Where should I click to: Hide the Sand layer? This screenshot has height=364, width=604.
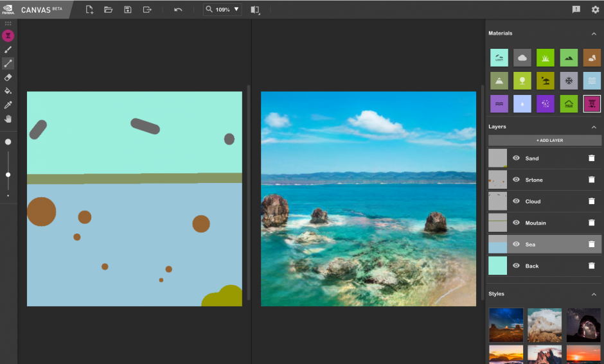[516, 158]
